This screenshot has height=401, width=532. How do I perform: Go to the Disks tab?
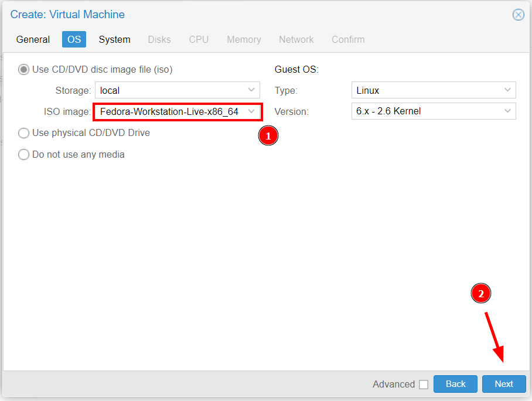tap(159, 39)
